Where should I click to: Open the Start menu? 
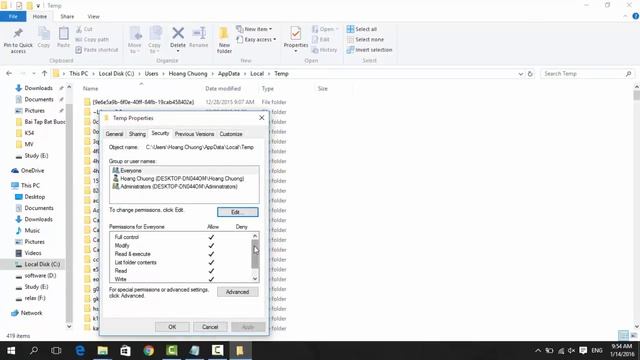coord(11,350)
